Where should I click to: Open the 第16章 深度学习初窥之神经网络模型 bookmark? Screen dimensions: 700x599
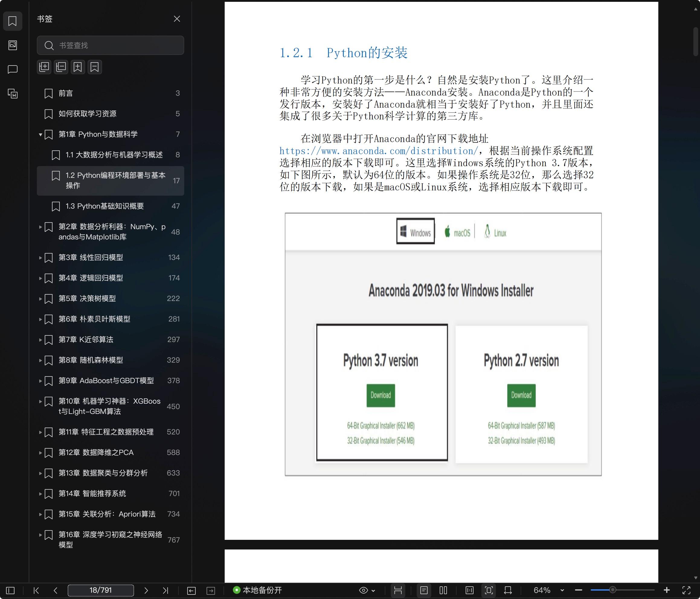tap(111, 540)
